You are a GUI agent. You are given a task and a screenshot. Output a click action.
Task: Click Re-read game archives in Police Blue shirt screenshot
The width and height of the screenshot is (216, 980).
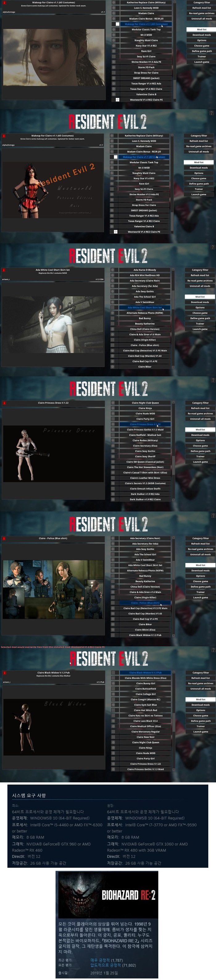click(201, 549)
